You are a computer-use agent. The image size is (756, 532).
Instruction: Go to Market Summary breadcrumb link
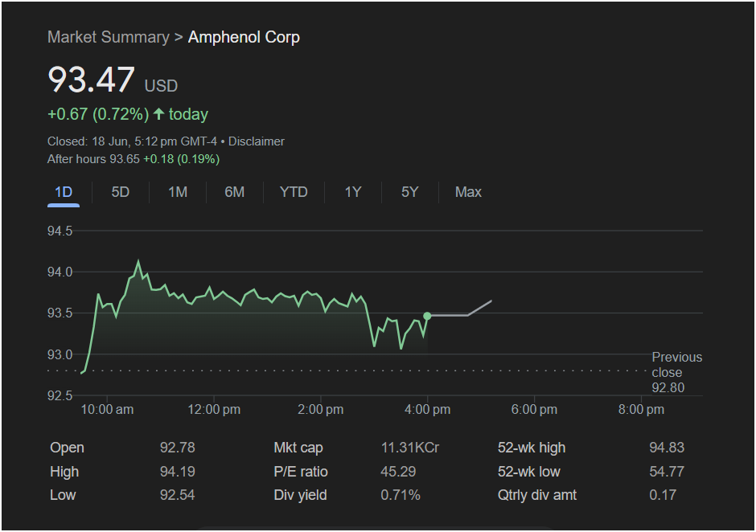[x=109, y=37]
